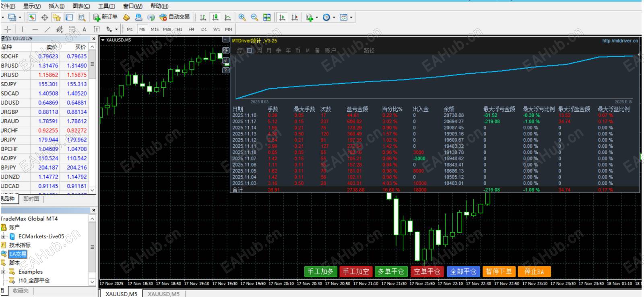The height and width of the screenshot is (297, 644).
Task: Open the periodicity clock dropdown
Action: click(x=328, y=17)
